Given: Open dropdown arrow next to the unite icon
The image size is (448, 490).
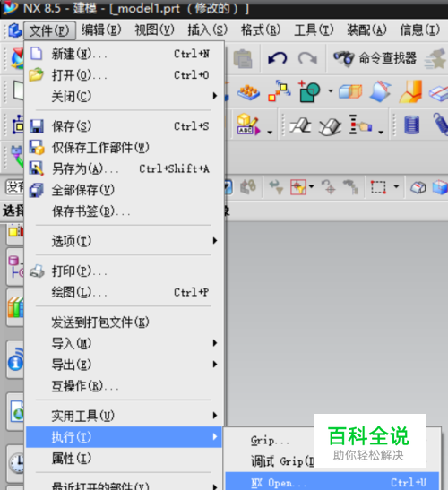Looking at the screenshot, I should click(x=330, y=91).
